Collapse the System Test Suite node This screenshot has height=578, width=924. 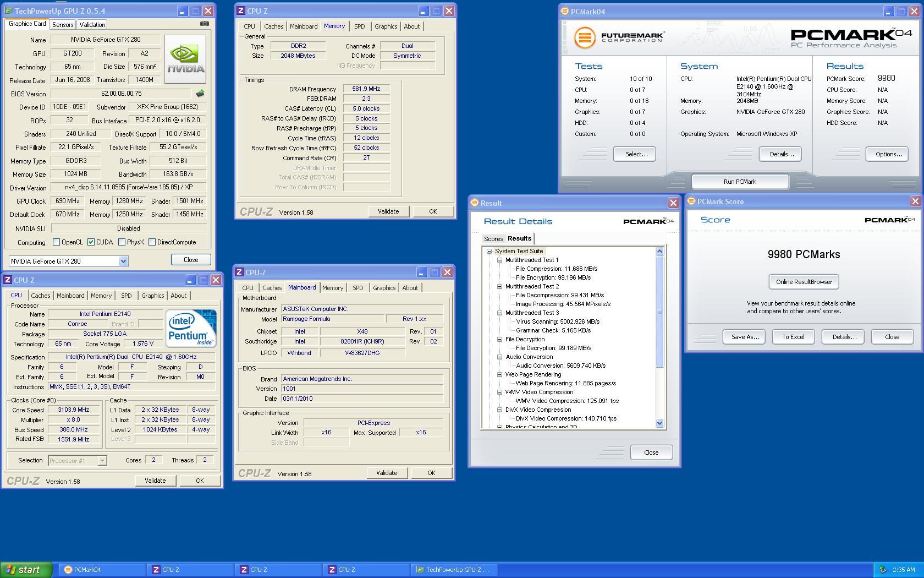(x=489, y=251)
